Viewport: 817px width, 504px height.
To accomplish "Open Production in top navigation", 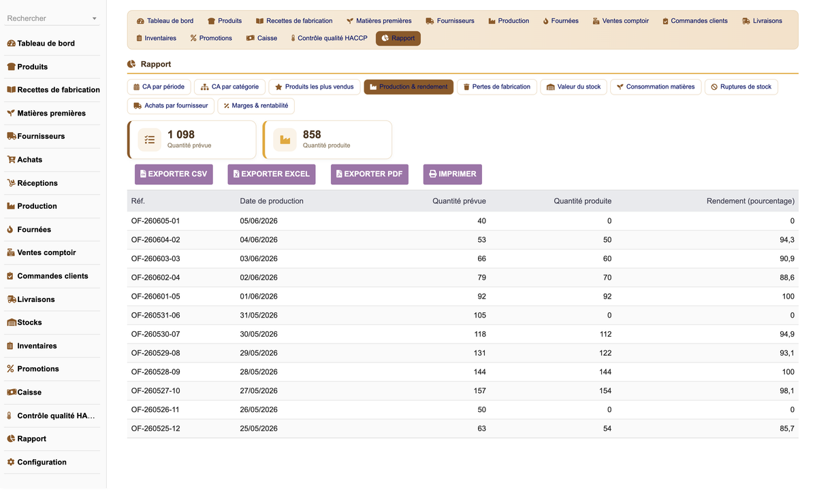I will click(x=509, y=21).
